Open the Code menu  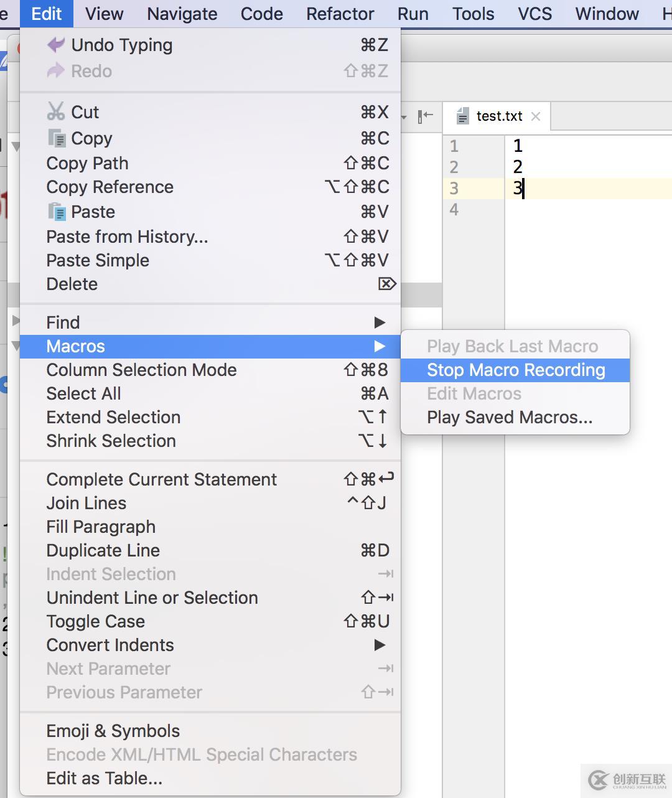pos(262,14)
